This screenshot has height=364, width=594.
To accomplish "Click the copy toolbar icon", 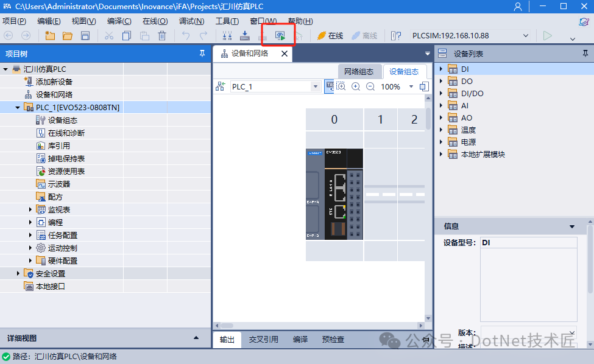I will click(127, 35).
